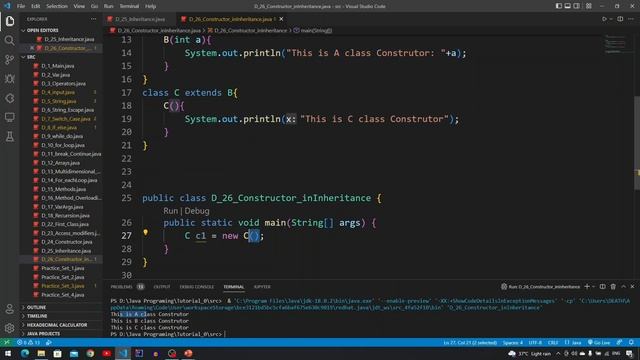Switch to D_25_Inheritance.java tab

point(140,19)
